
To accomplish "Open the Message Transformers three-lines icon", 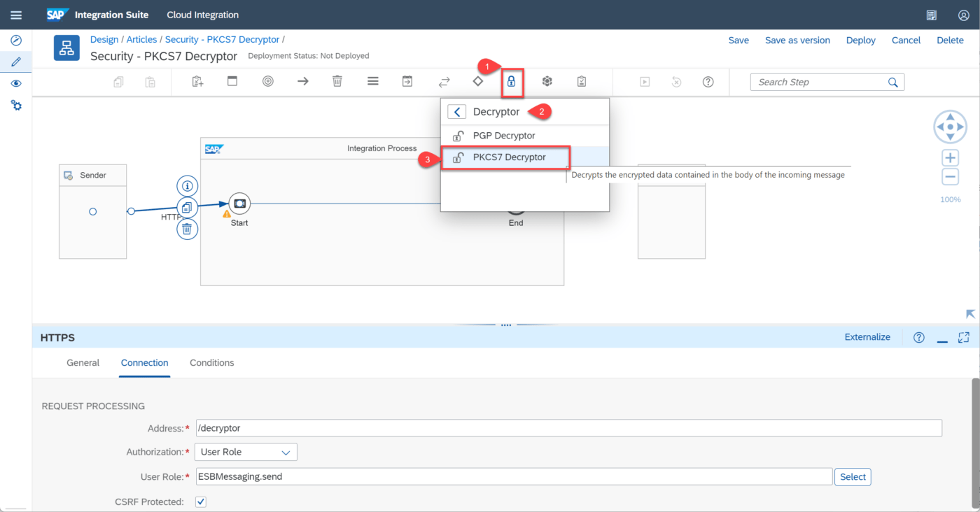I will click(x=372, y=82).
